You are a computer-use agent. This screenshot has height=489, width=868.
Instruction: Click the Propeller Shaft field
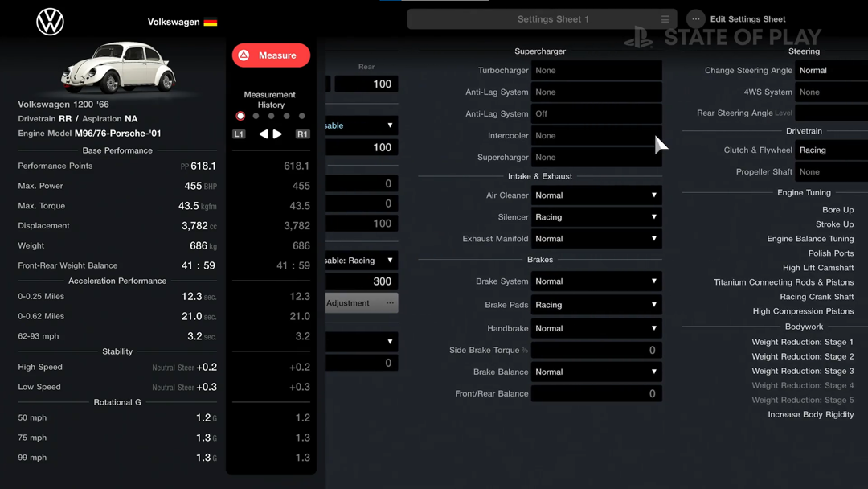point(832,171)
